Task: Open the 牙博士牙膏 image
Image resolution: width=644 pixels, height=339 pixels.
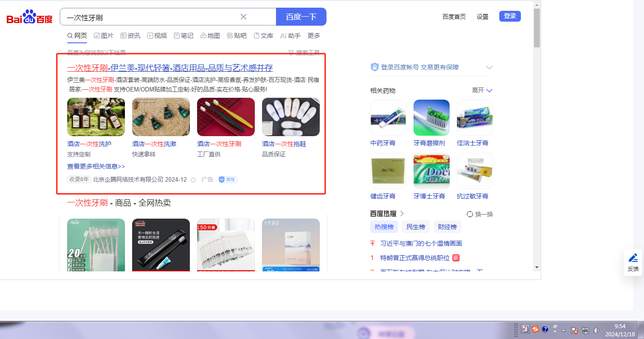Action: click(x=432, y=171)
